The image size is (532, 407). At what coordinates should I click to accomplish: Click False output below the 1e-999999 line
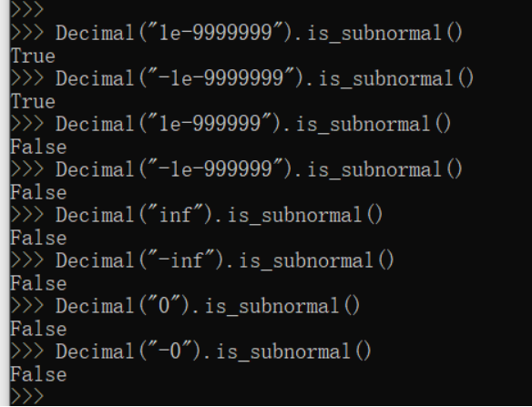click(x=38, y=148)
